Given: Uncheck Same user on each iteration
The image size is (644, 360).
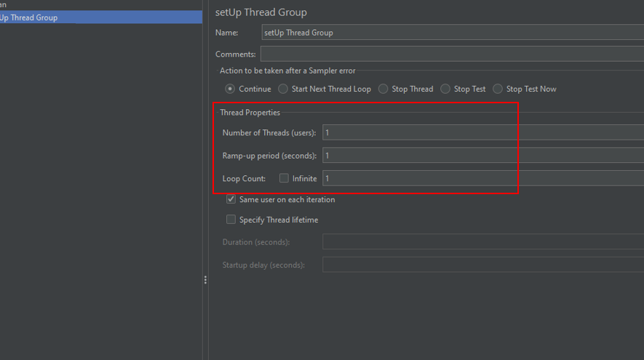Looking at the screenshot, I should coord(231,199).
